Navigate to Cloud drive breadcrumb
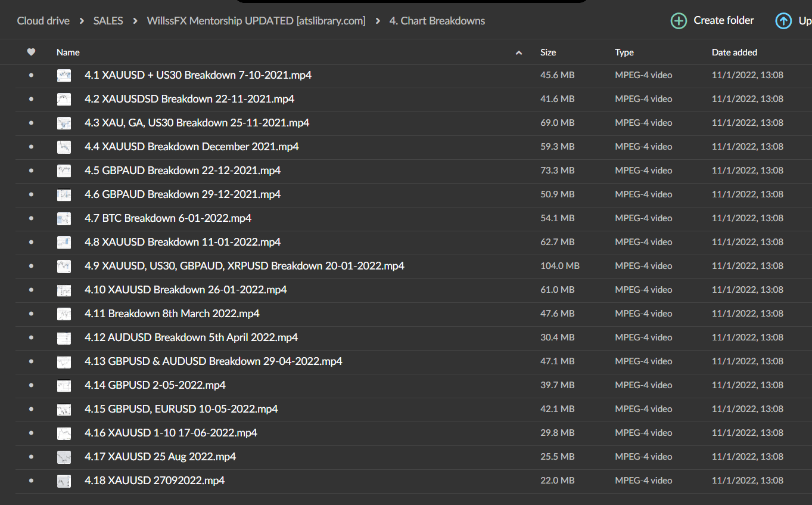Image resolution: width=812 pixels, height=505 pixels. (x=43, y=21)
